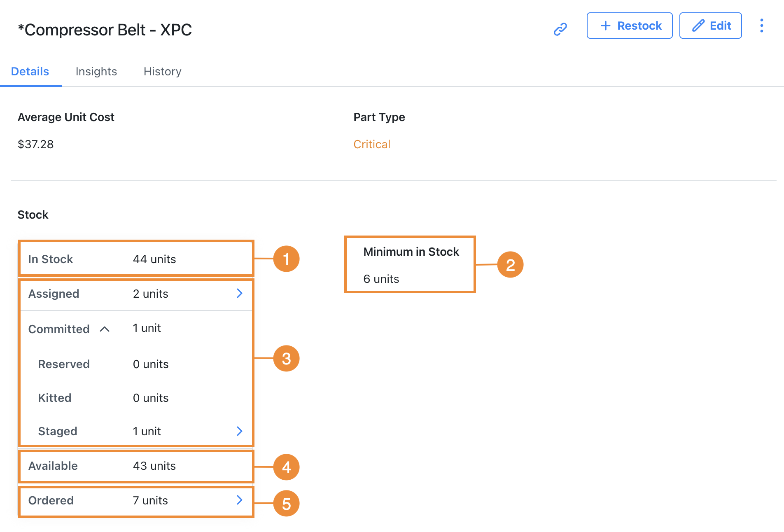Viewport: 784px width, 532px height.
Task: Click the Edit button
Action: click(x=710, y=26)
